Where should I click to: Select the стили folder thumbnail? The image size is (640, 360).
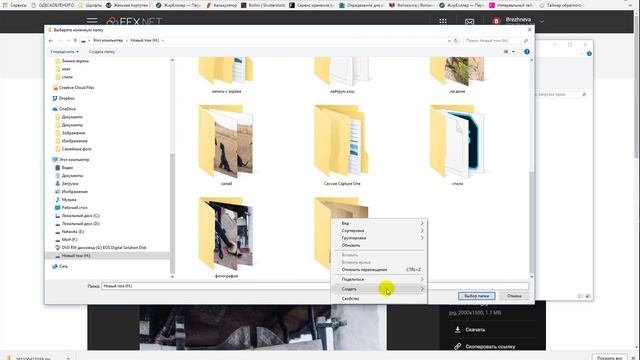click(457, 143)
